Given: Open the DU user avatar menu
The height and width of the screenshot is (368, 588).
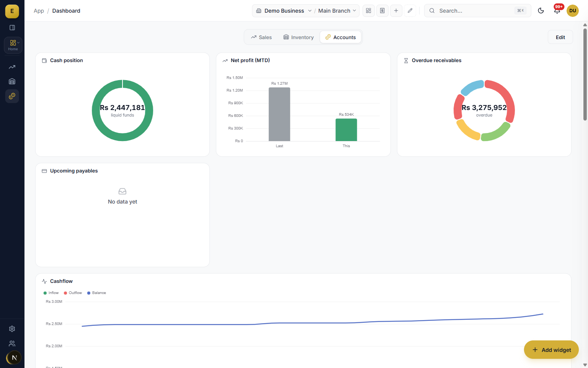Looking at the screenshot, I should (x=573, y=11).
